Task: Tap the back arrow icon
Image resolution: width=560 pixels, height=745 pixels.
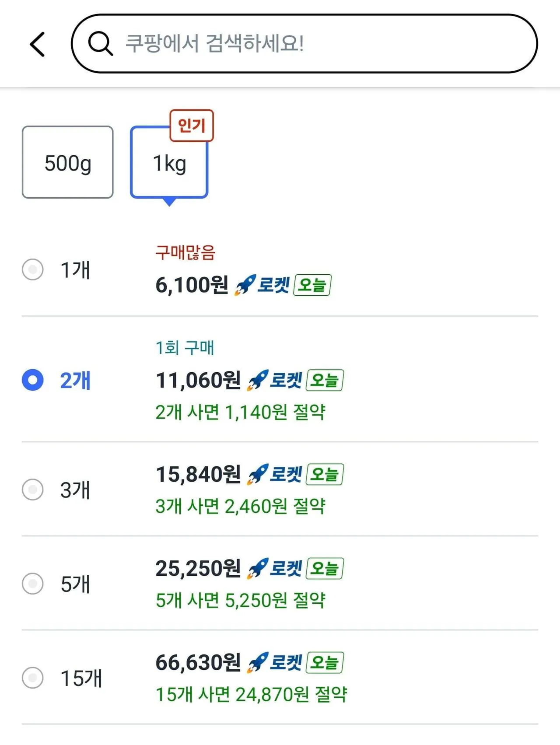Action: [38, 44]
